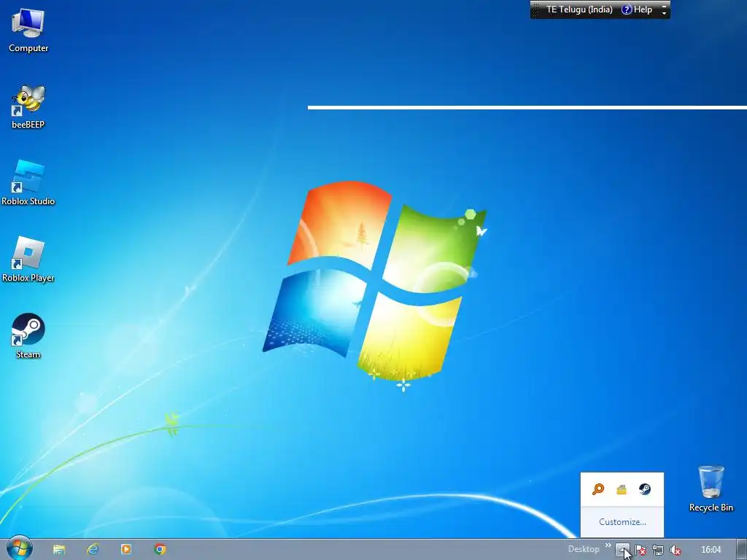Open the Windows Start menu orb
The image size is (747, 560).
(20, 548)
